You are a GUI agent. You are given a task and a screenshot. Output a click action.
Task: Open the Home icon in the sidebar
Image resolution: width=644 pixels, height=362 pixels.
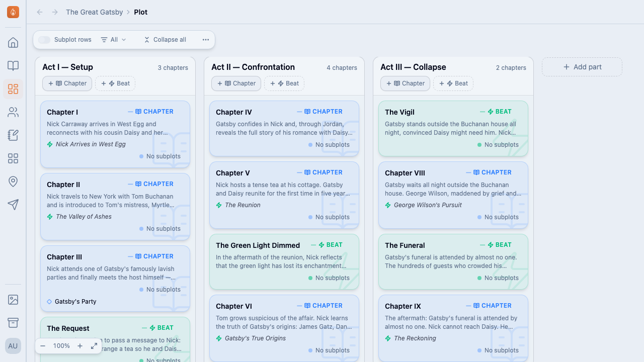tap(13, 43)
